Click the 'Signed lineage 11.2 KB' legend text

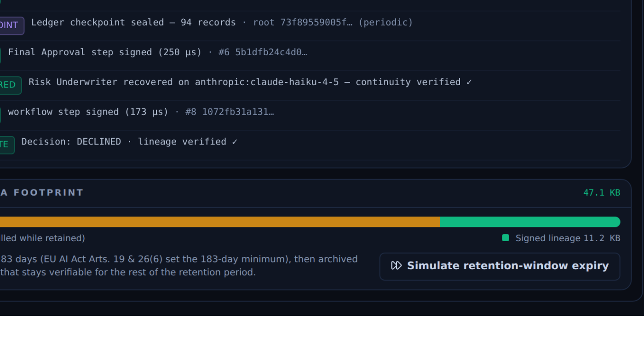[x=568, y=238]
